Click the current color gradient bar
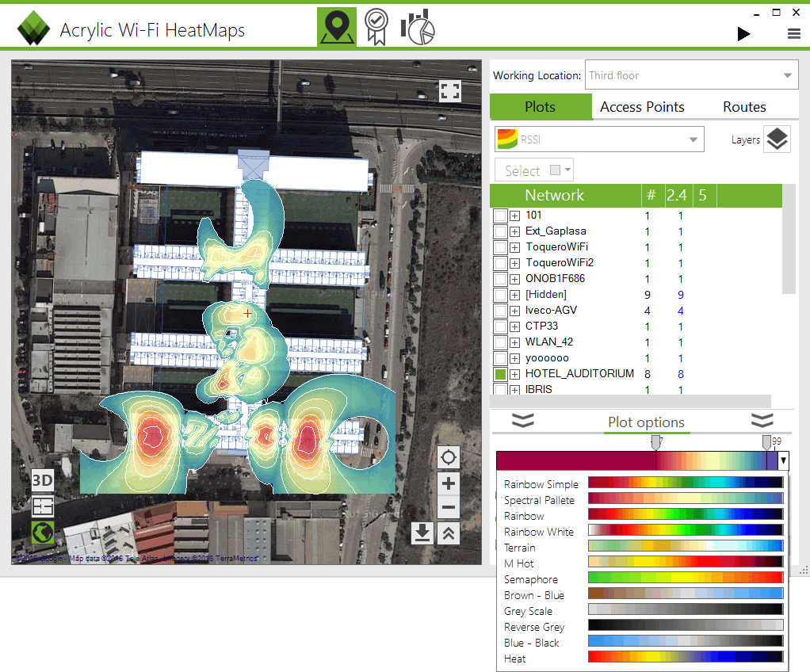810x672 pixels. click(x=637, y=460)
